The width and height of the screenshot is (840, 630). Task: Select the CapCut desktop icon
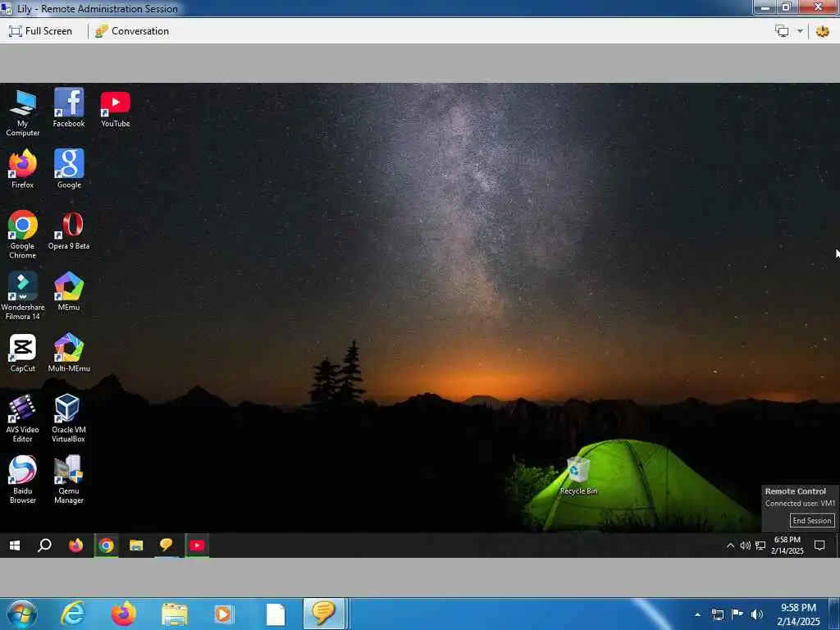[22, 353]
